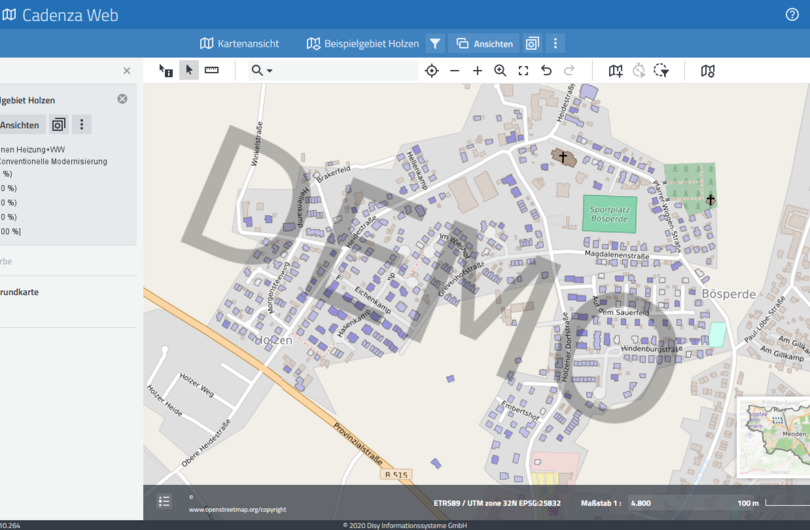Click the 100 m scale bar label
810x530 pixels.
click(x=747, y=503)
